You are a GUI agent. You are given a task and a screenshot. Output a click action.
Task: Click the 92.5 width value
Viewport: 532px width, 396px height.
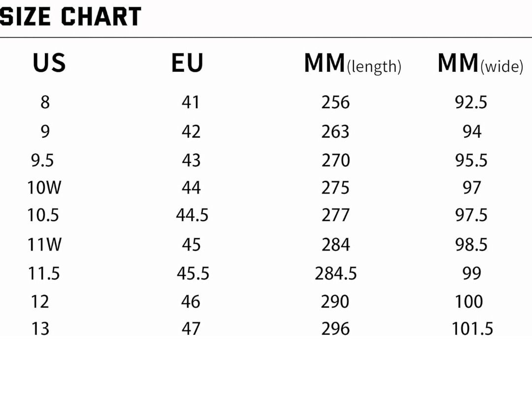click(x=471, y=102)
